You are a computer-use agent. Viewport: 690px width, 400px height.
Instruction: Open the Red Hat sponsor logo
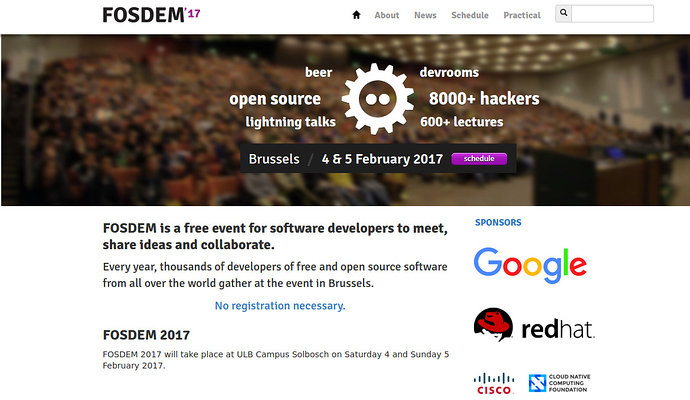coord(534,325)
